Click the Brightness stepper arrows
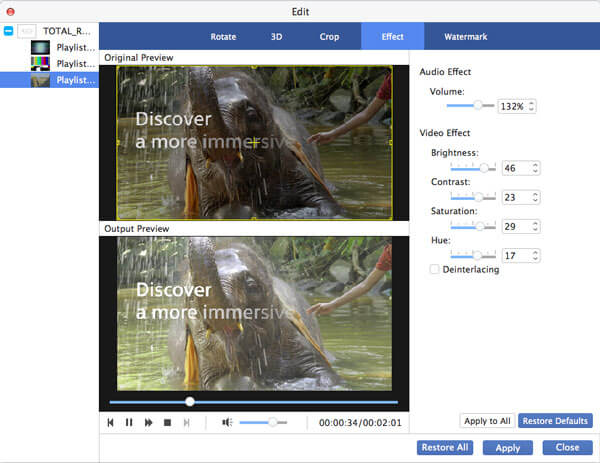 pos(535,168)
